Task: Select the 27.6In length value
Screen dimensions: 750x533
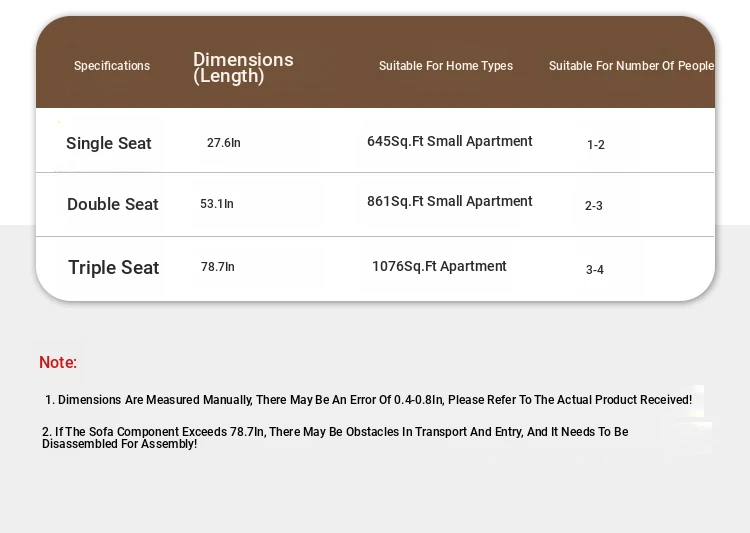Action: click(x=224, y=143)
